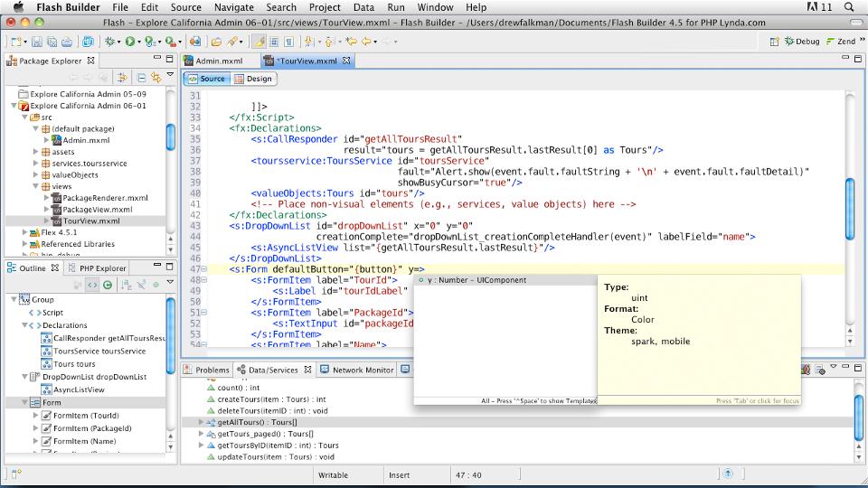Click the Refresh icon in Outline toolbar

108,285
